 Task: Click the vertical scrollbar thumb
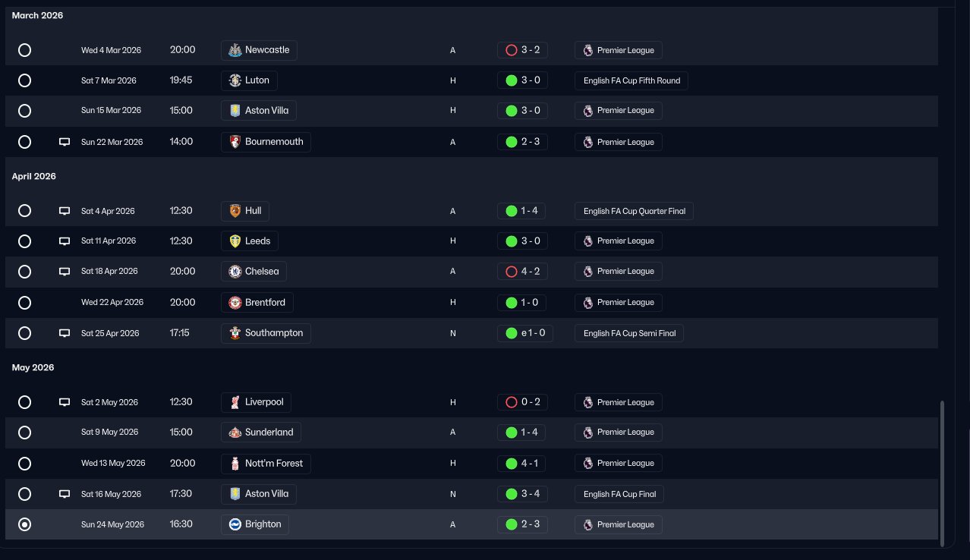coord(943,470)
